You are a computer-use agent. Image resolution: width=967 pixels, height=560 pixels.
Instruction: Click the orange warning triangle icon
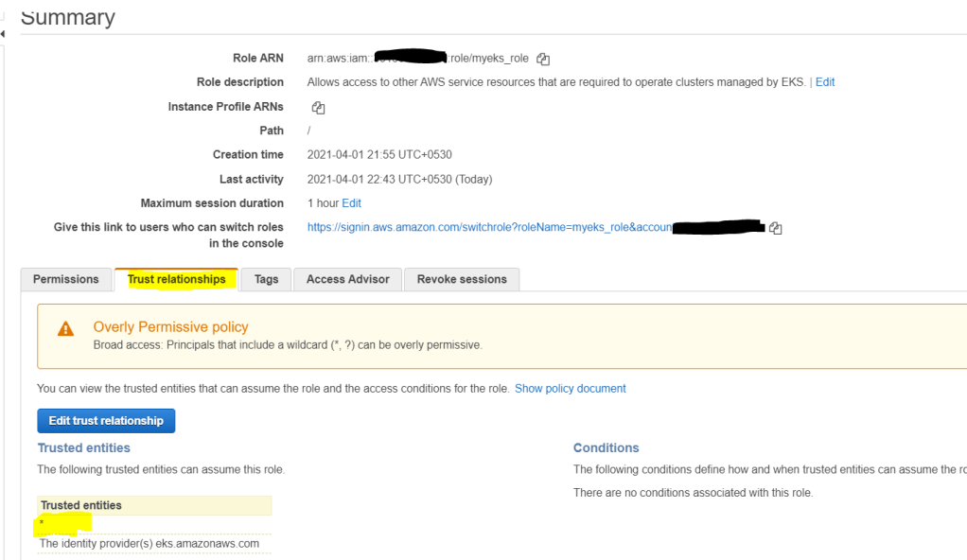pos(65,329)
